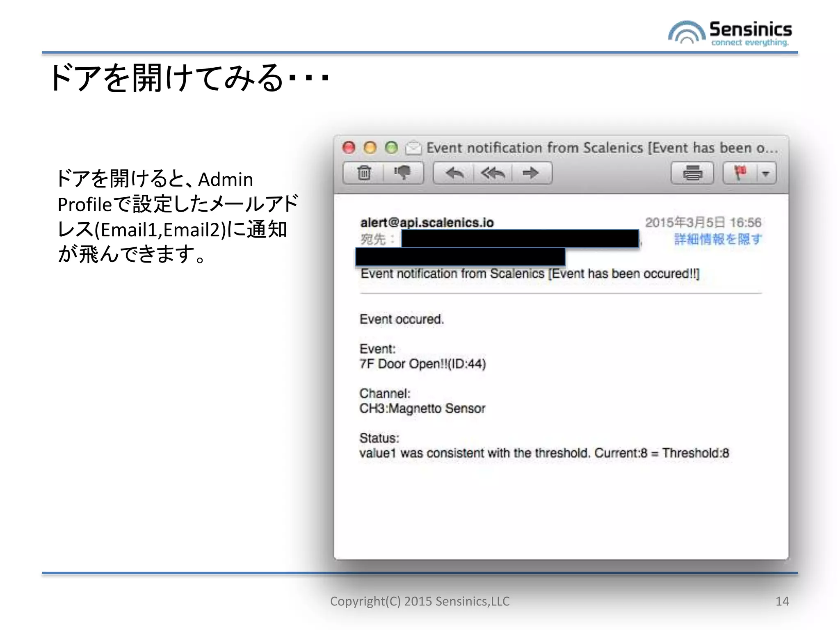Select the text CH3:Magnetto Sensor

422,409
